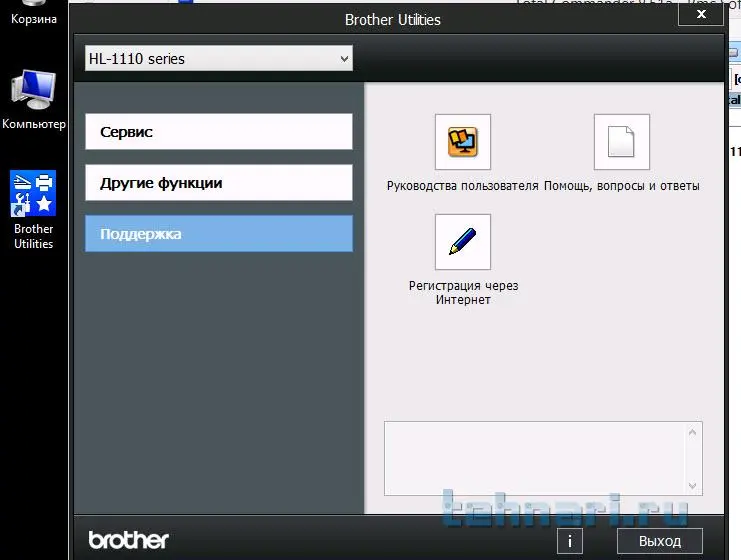Click the Выход button
The height and width of the screenshot is (560, 741).
[x=660, y=541]
